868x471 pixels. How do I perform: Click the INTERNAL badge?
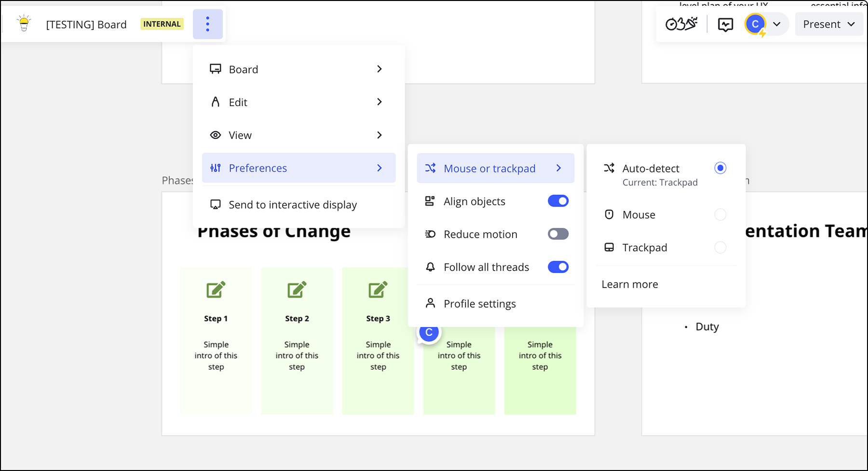coord(162,24)
